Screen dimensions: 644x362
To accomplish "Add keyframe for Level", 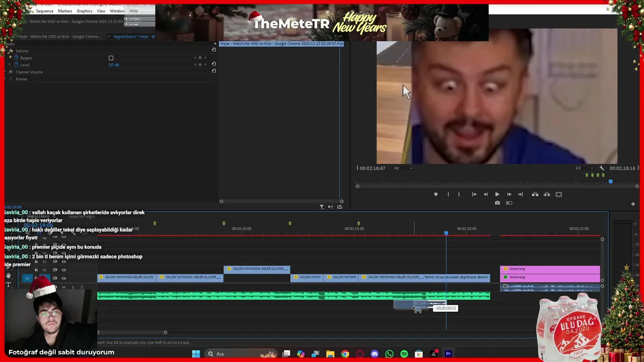I will (200, 65).
